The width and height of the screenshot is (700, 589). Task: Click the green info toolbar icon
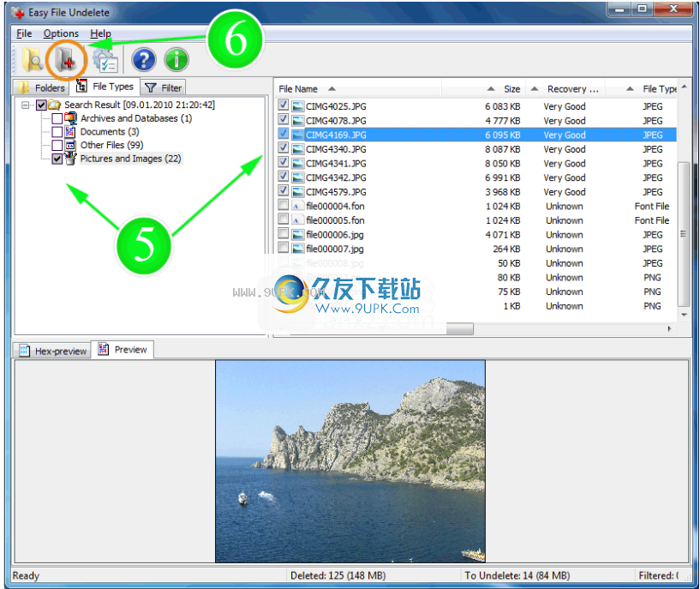(176, 60)
